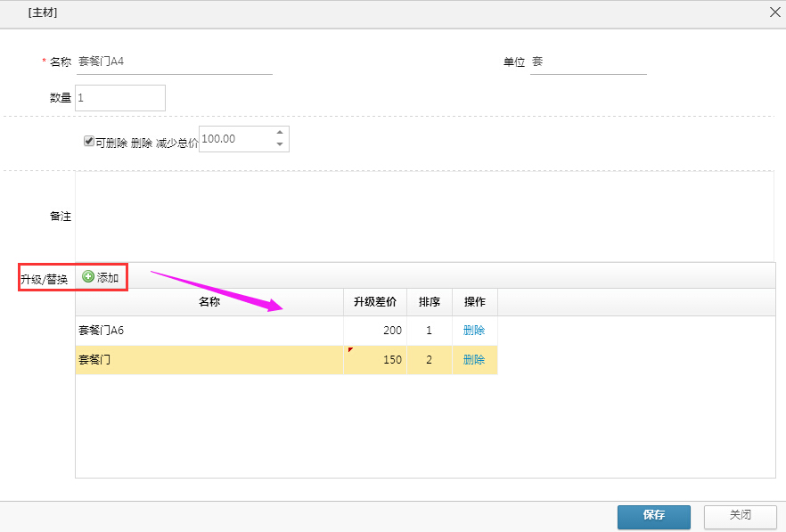
Task: Edit the 200 upgrade price cell
Action: [x=376, y=331]
